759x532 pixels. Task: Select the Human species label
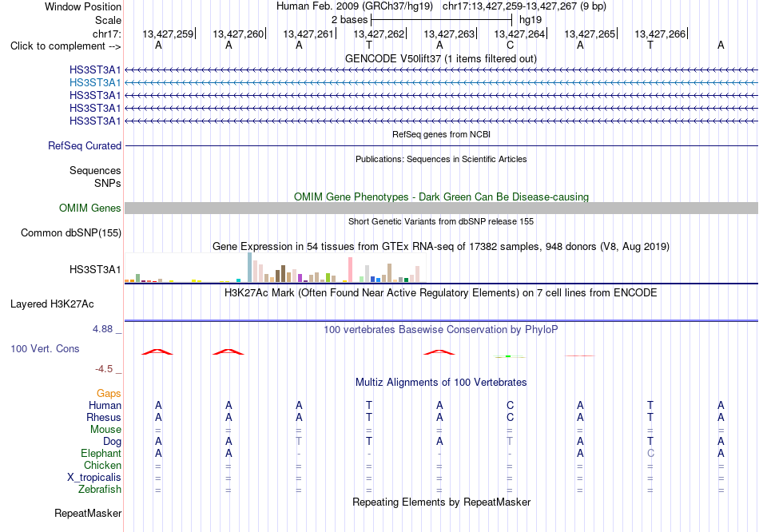105,405
